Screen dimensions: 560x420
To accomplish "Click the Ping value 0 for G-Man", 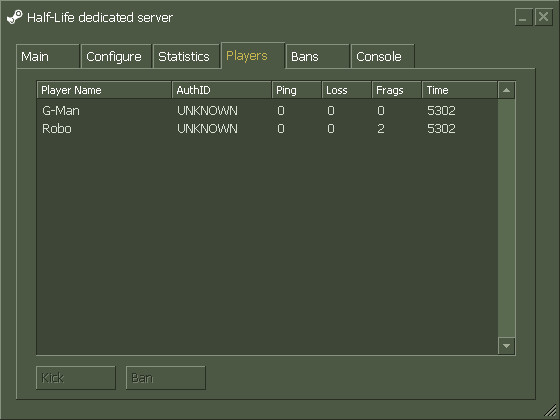I will [281, 111].
